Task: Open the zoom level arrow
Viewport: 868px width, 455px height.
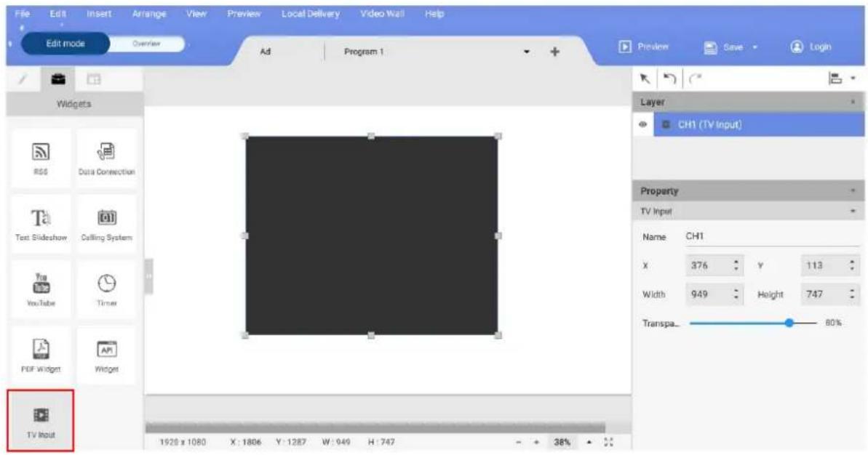Action: pos(589,443)
